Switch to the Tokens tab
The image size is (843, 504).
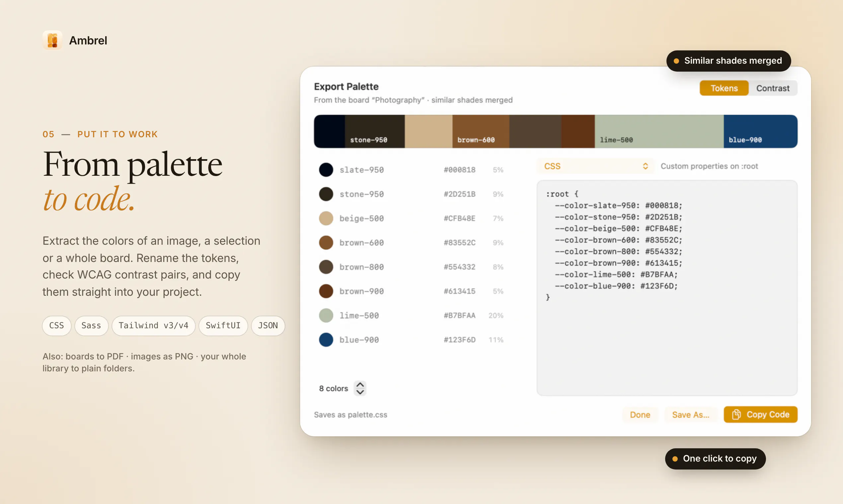click(x=724, y=88)
